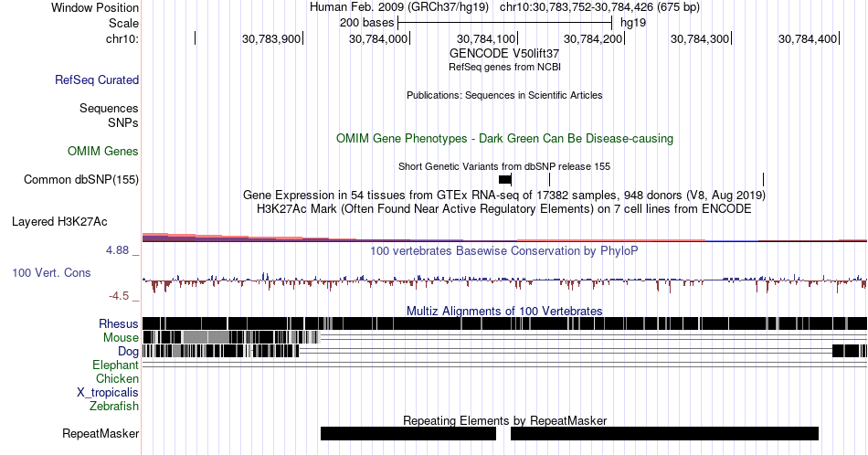The width and height of the screenshot is (868, 455).
Task: Open the OMIM Genes track label
Action: click(103, 151)
